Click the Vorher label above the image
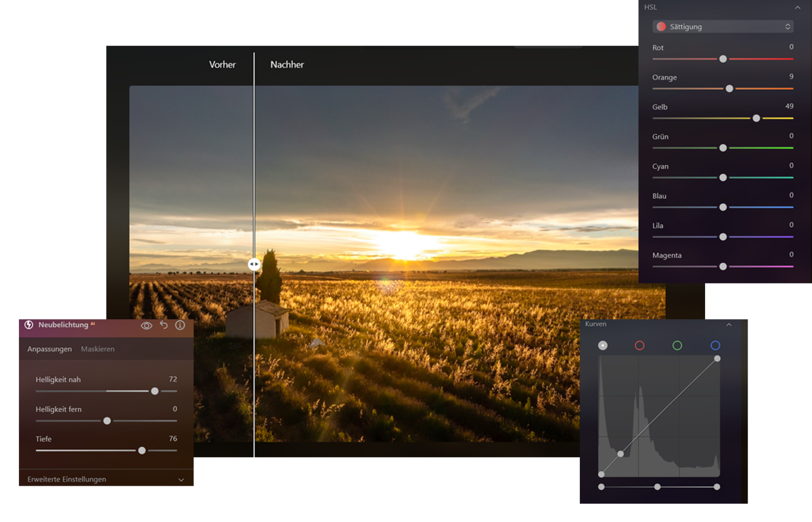This screenshot has width=812, height=522. (x=223, y=64)
